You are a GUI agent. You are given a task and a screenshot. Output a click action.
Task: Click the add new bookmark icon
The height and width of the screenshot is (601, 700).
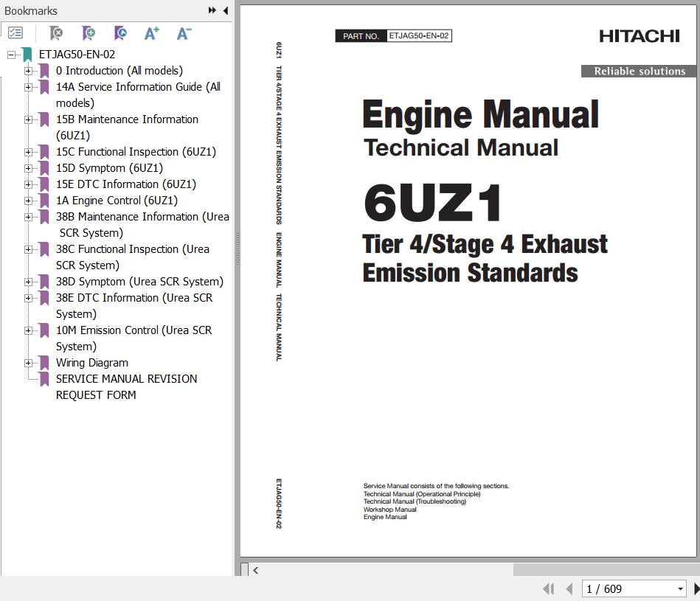point(89,33)
